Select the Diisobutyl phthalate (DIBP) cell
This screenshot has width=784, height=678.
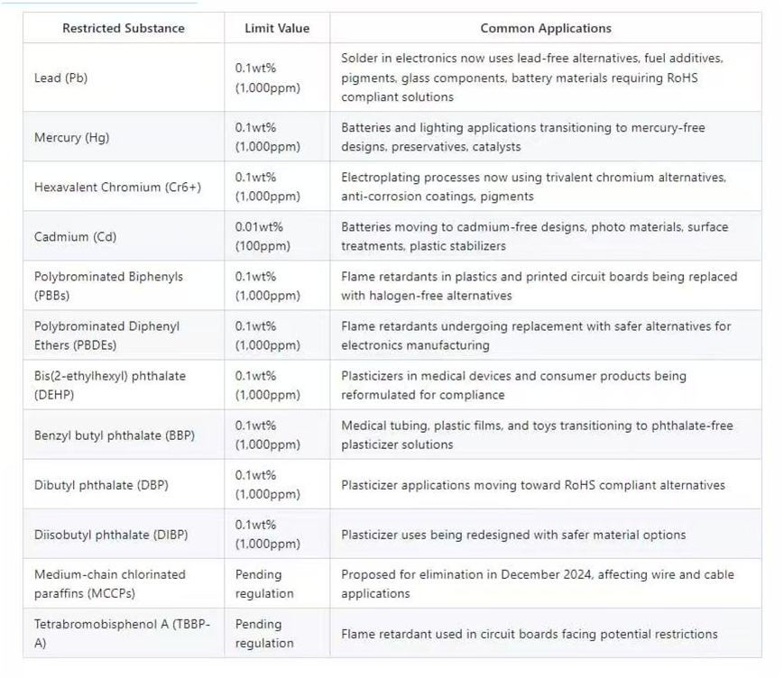point(111,535)
